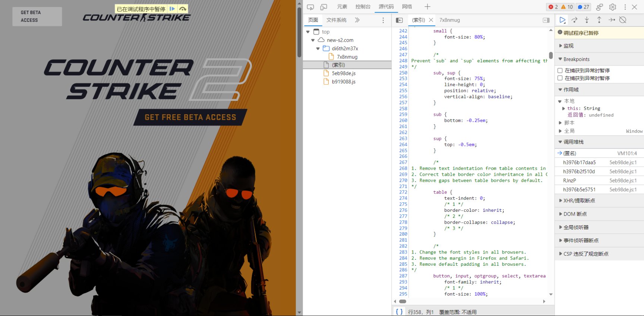Select h3976b17daa5 call stack frame
Image resolution: width=644 pixels, height=316 pixels.
(599, 162)
